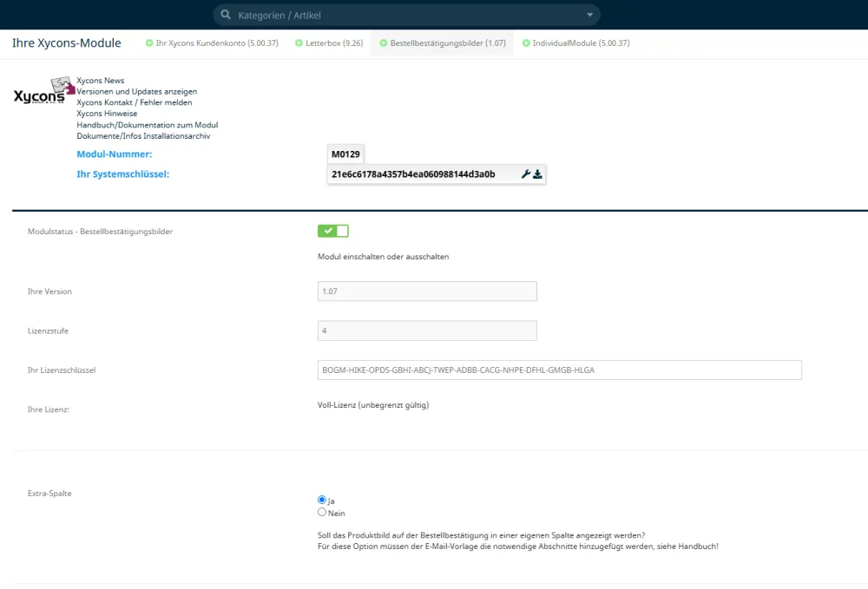Click the green status icon beside IndividualModule

527,43
